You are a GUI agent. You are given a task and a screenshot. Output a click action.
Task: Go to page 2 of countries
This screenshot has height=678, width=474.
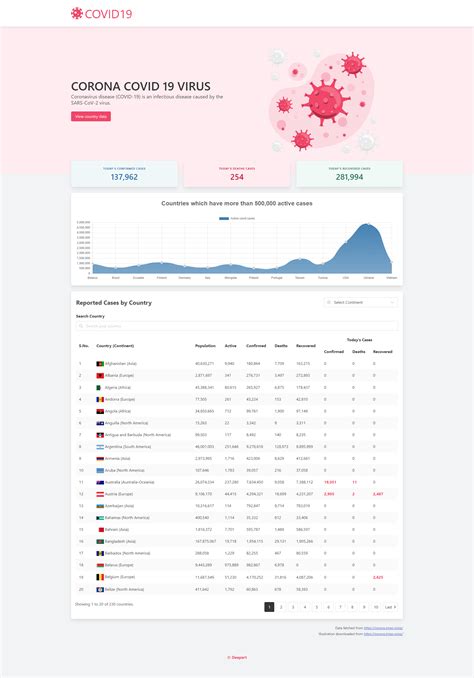point(281,607)
